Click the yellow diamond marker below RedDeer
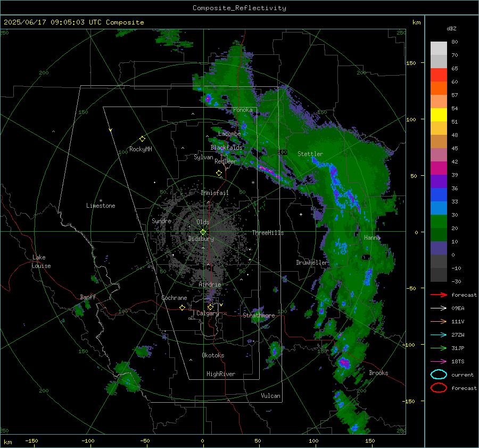479x448 pixels. point(219,173)
